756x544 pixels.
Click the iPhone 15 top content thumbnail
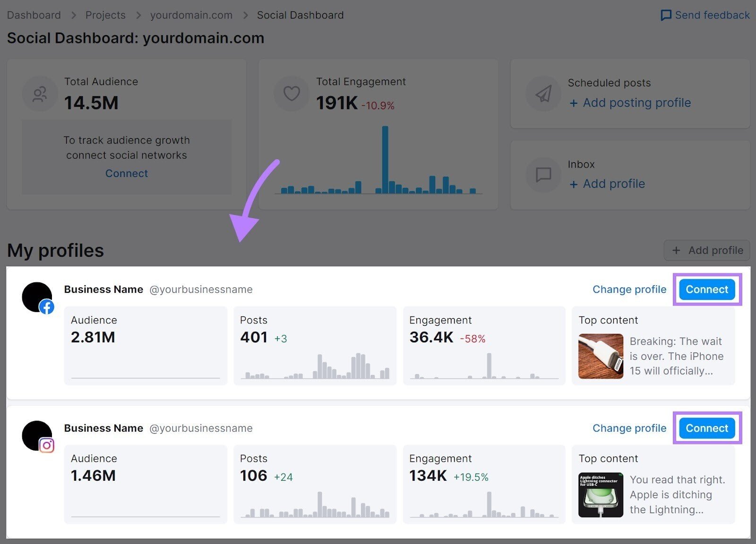click(x=600, y=356)
